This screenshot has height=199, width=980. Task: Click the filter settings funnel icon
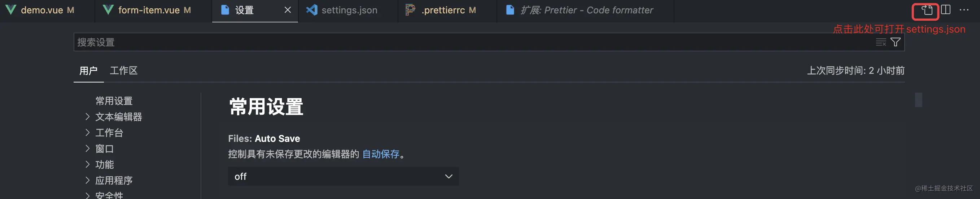[x=896, y=42]
